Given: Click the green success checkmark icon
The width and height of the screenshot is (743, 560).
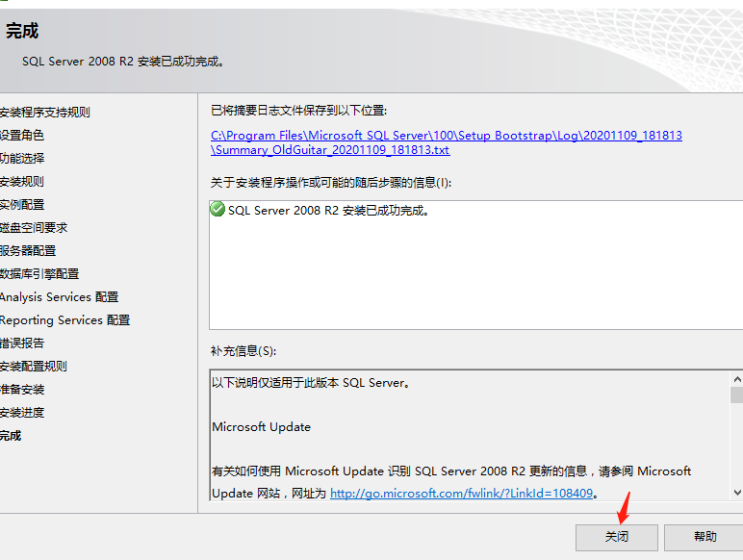Looking at the screenshot, I should 218,209.
